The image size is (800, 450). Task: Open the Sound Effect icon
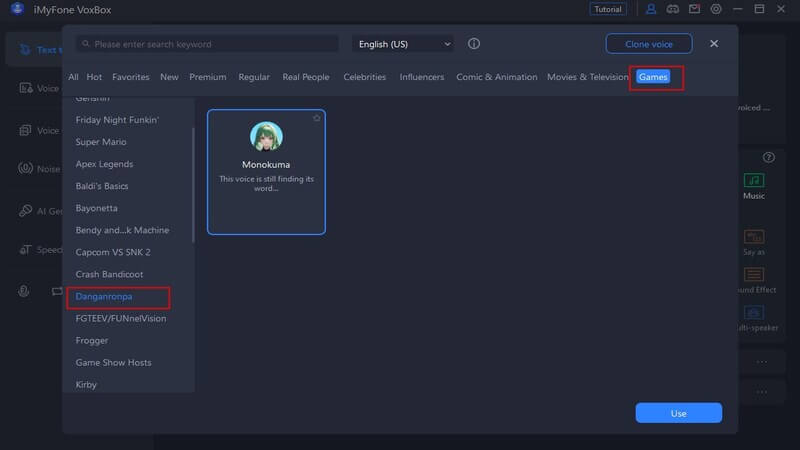[x=754, y=274]
